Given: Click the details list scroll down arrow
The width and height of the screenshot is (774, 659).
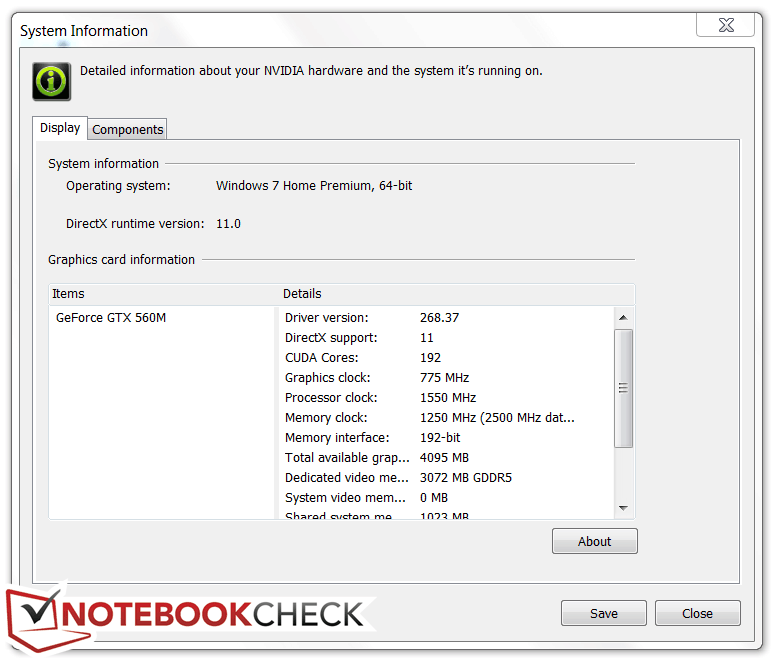Looking at the screenshot, I should click(623, 508).
